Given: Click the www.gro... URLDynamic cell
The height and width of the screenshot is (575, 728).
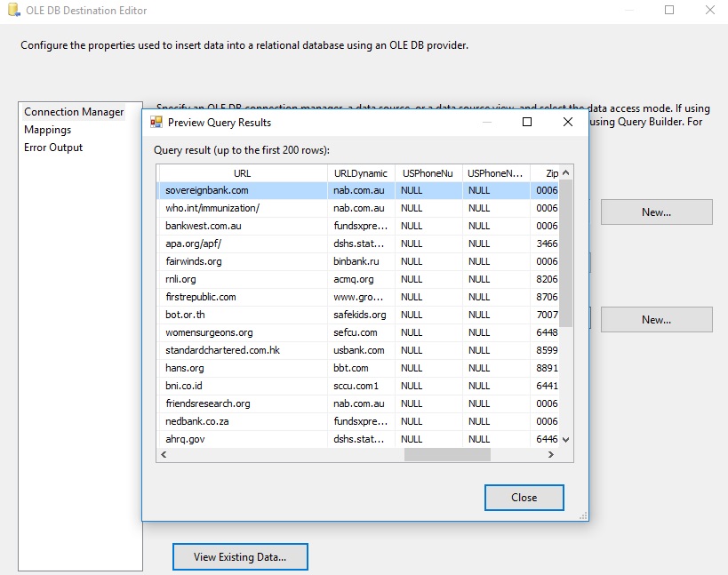Looking at the screenshot, I should tap(361, 297).
